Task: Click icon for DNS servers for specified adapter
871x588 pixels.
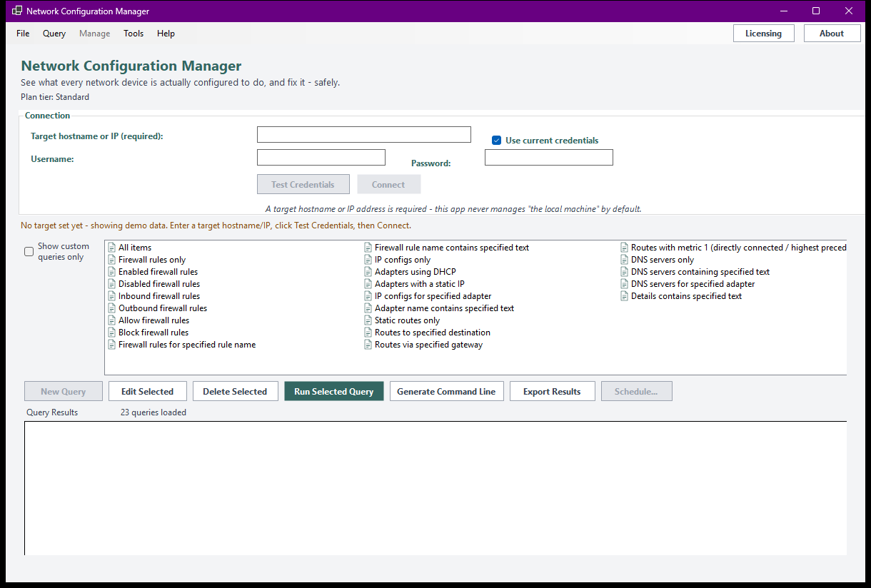Action: coord(624,284)
